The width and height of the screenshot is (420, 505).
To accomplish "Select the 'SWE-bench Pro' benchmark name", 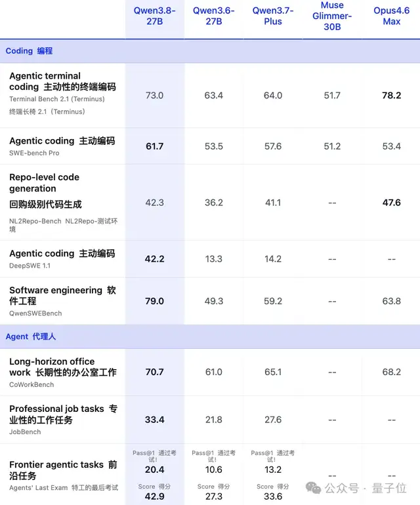I will tap(34, 153).
